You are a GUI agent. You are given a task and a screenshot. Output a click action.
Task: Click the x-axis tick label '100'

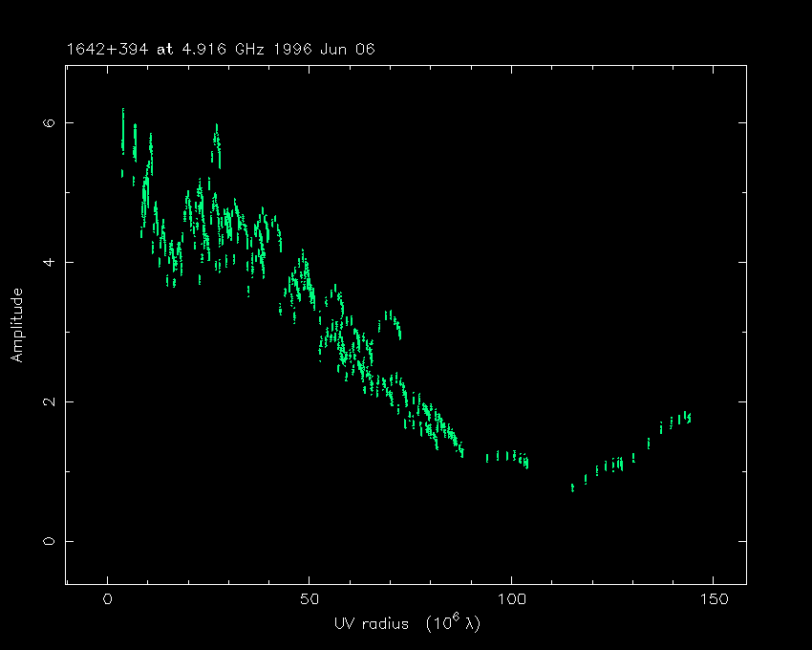click(x=511, y=599)
